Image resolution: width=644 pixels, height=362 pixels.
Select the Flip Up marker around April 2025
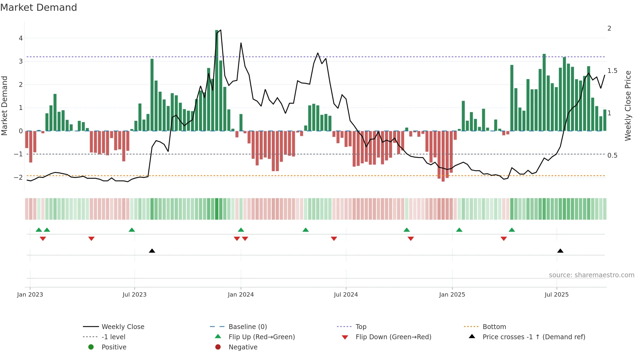pyautogui.click(x=512, y=230)
